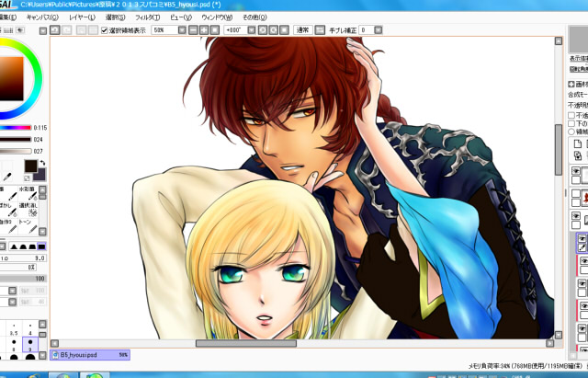Switch to the B5_hyousi.psd document tab
The image size is (588, 378).
pos(90,355)
